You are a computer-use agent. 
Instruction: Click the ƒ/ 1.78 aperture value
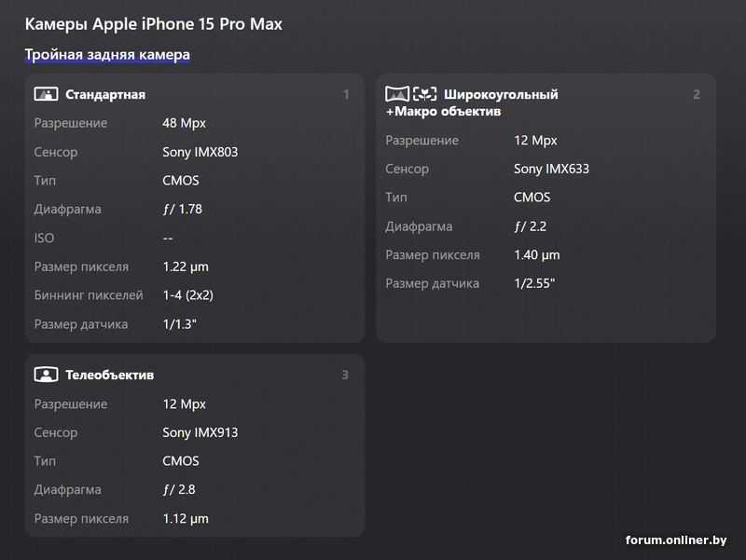[182, 210]
